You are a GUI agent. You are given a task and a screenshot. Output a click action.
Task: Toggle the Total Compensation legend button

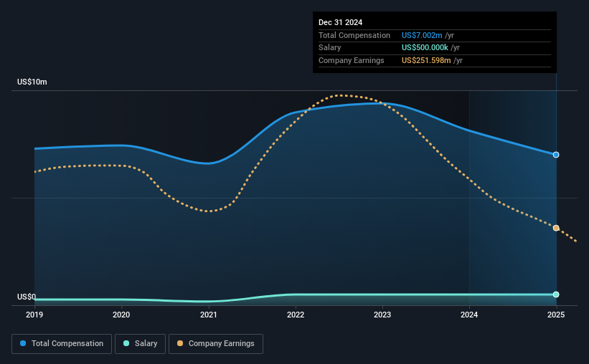tap(62, 344)
